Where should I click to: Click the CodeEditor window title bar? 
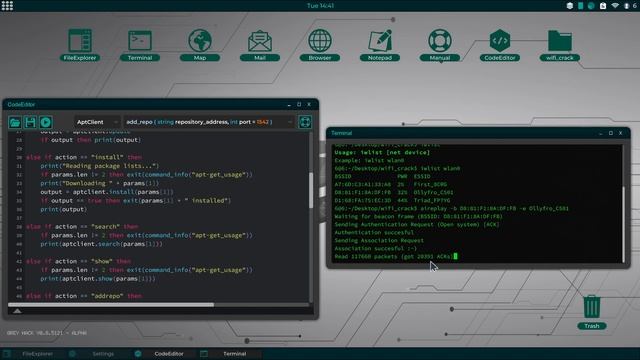tap(160, 105)
